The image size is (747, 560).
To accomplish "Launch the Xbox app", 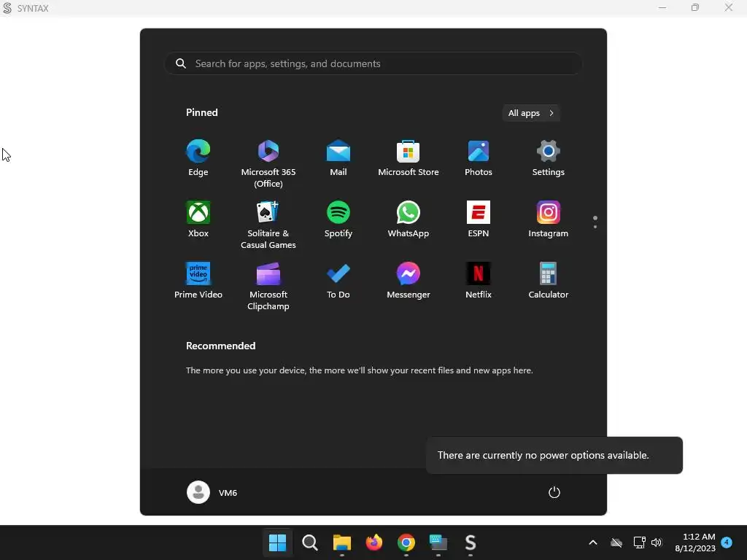I will [198, 219].
